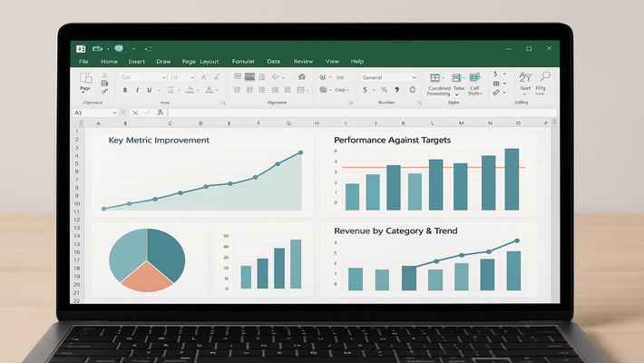Open the Conditional Formatting button

pos(438,84)
